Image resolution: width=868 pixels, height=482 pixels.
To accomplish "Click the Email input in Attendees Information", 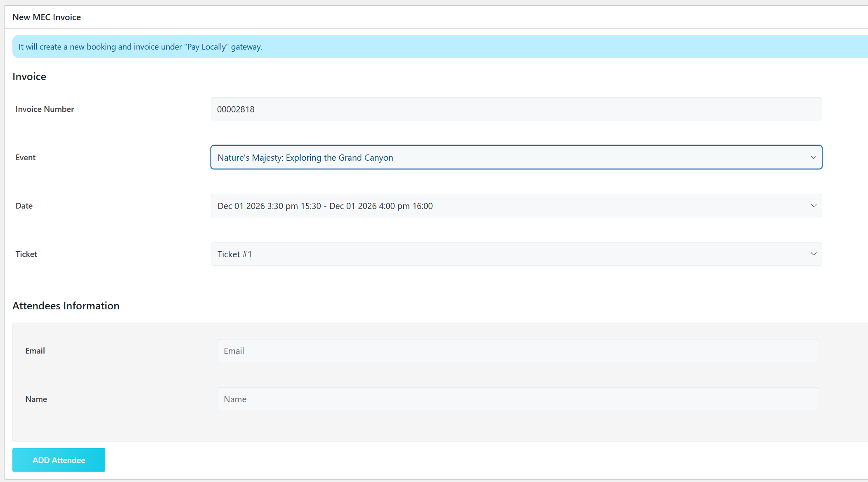I will point(518,351).
